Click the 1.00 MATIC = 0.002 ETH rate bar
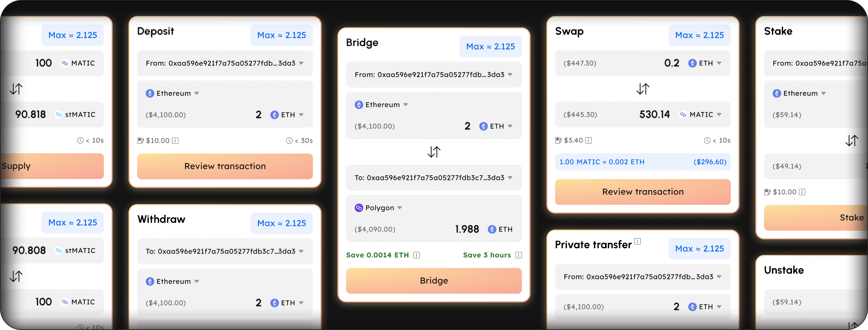 [643, 162]
